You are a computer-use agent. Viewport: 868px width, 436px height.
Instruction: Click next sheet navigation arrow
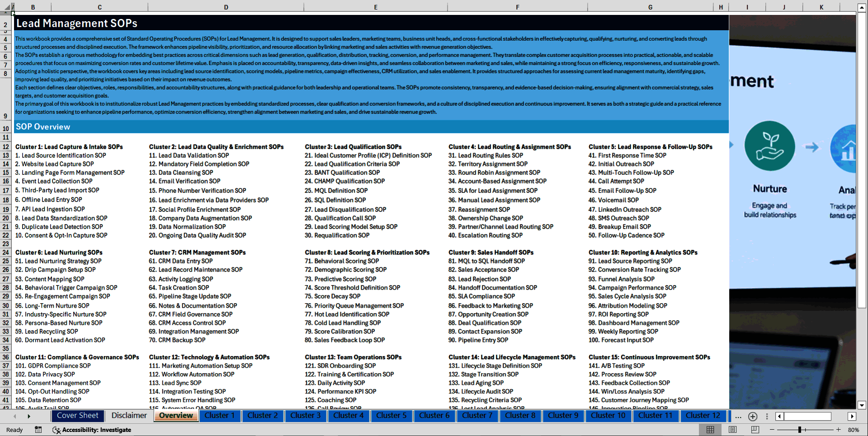(29, 416)
